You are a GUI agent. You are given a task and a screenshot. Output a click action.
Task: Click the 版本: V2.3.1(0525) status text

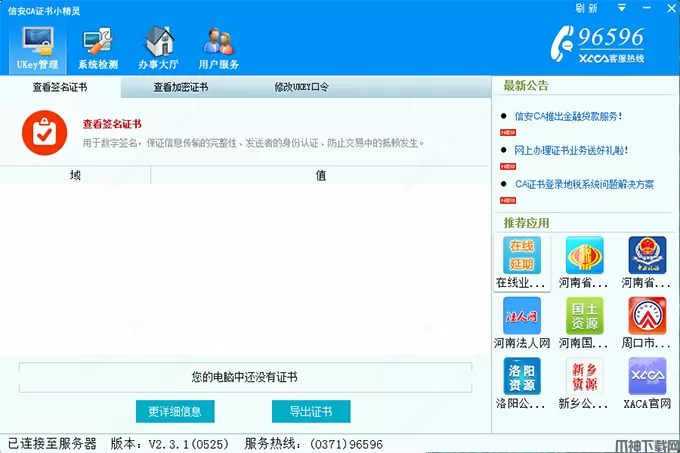click(170, 443)
